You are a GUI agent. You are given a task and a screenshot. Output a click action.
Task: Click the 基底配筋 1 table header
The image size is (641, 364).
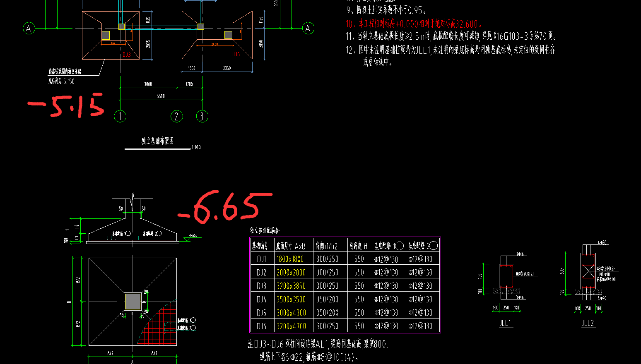click(x=389, y=246)
